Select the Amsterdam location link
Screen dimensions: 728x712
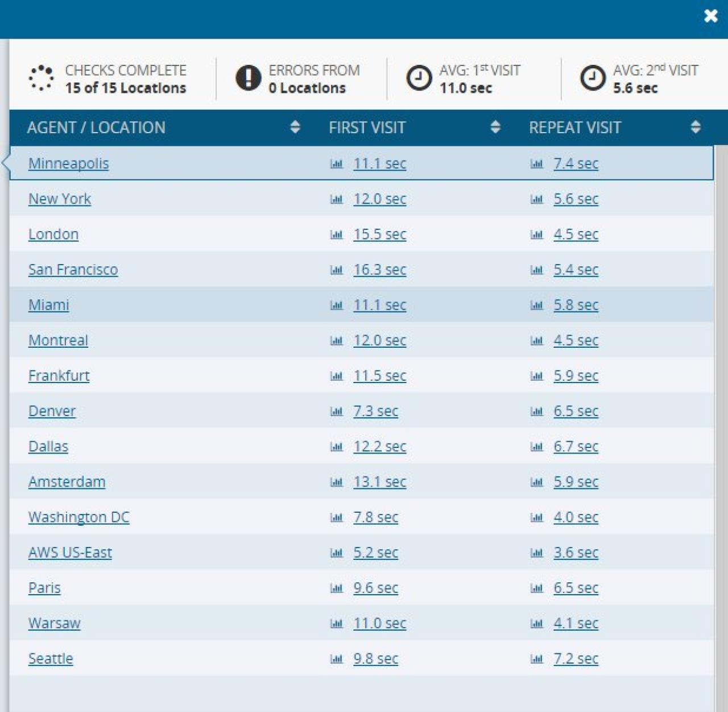[x=67, y=482]
